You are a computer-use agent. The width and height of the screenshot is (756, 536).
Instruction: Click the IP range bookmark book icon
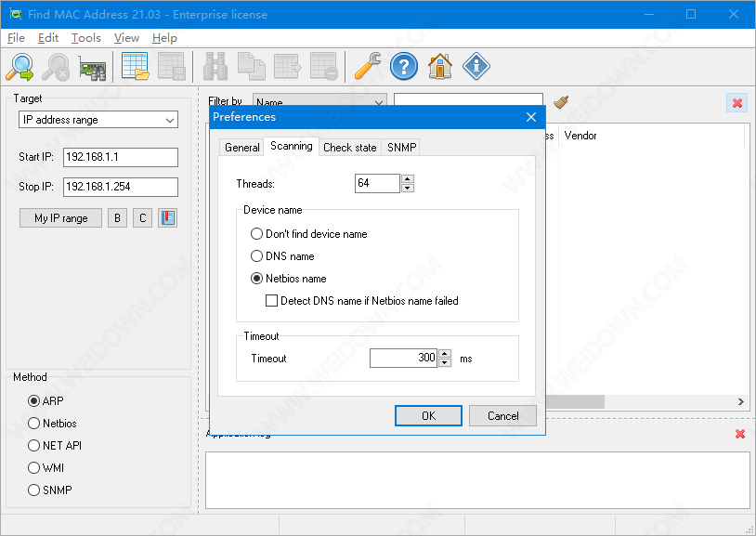[x=167, y=218]
